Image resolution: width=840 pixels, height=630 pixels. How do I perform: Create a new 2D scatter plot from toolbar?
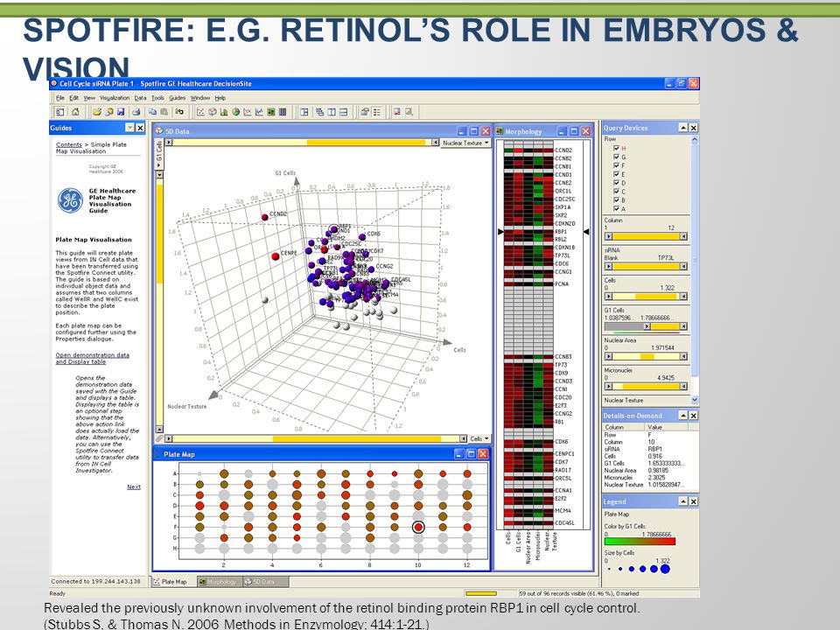click(x=200, y=112)
